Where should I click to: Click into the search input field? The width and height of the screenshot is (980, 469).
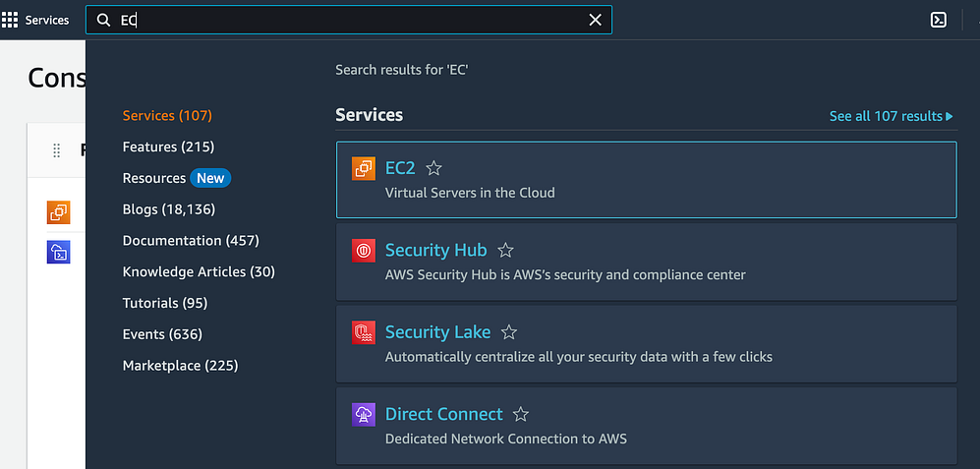(354, 20)
